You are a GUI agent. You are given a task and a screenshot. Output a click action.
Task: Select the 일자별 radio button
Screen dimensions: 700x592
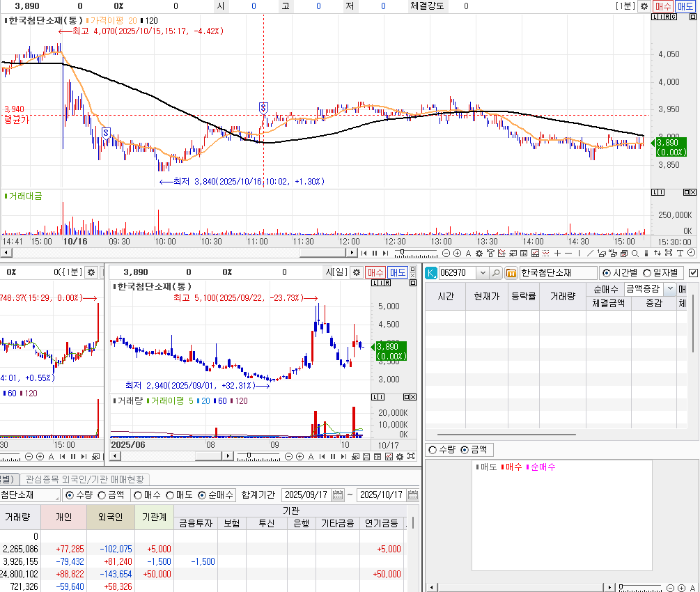pos(647,273)
